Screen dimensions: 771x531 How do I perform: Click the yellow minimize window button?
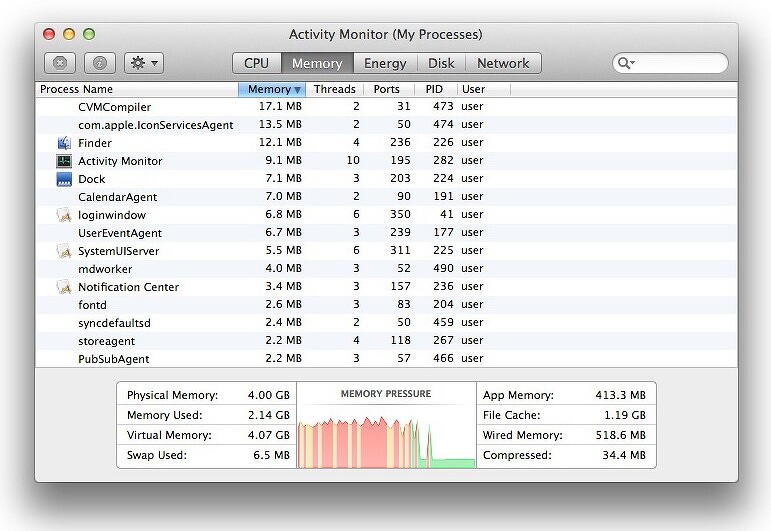[x=69, y=34]
